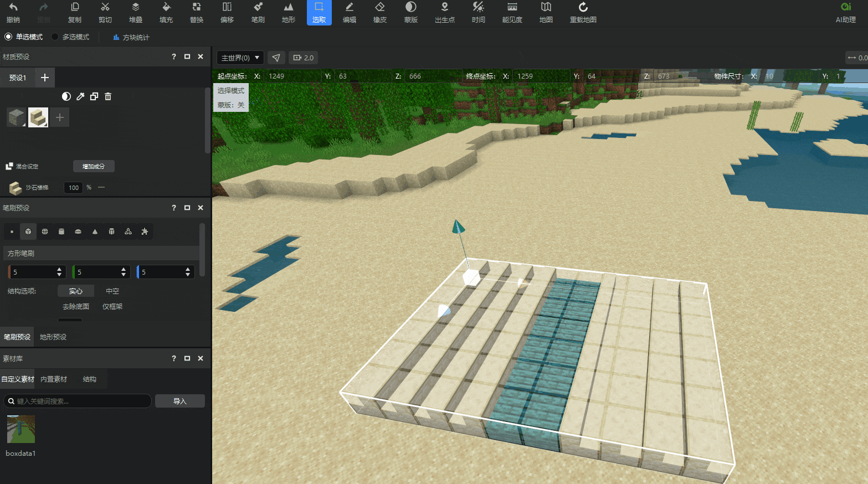Click the 沙石楼梯 percentage field 100
The height and width of the screenshot is (484, 868).
(x=74, y=188)
